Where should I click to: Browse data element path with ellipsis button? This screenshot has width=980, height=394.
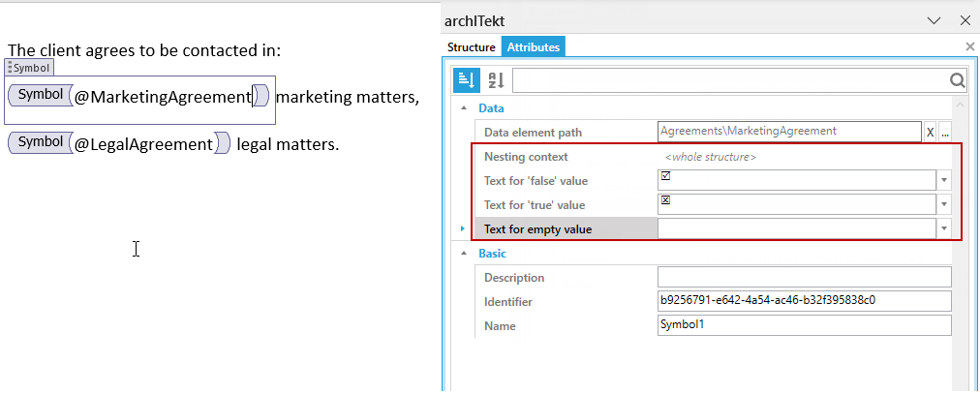pyautogui.click(x=945, y=133)
